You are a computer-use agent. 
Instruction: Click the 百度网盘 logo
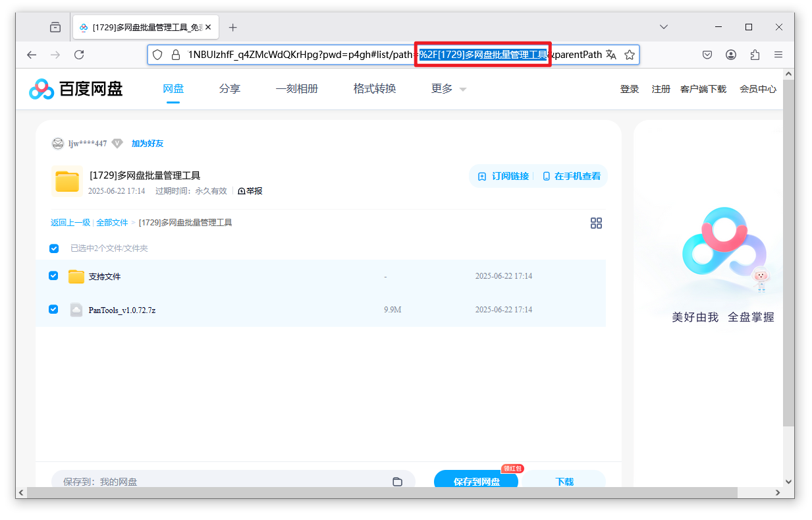point(76,89)
